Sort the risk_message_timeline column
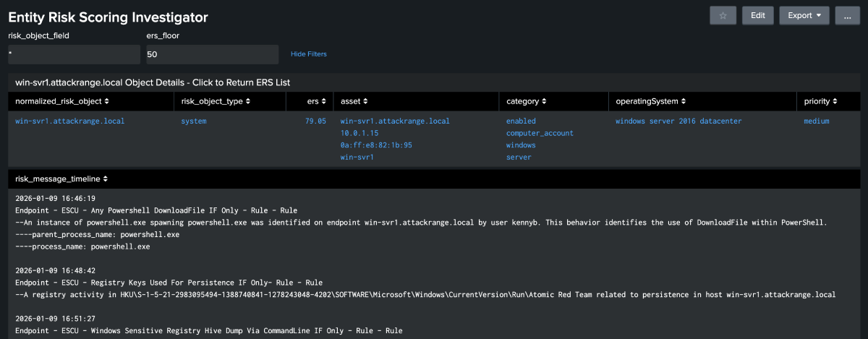The height and width of the screenshot is (339, 868). [x=62, y=178]
